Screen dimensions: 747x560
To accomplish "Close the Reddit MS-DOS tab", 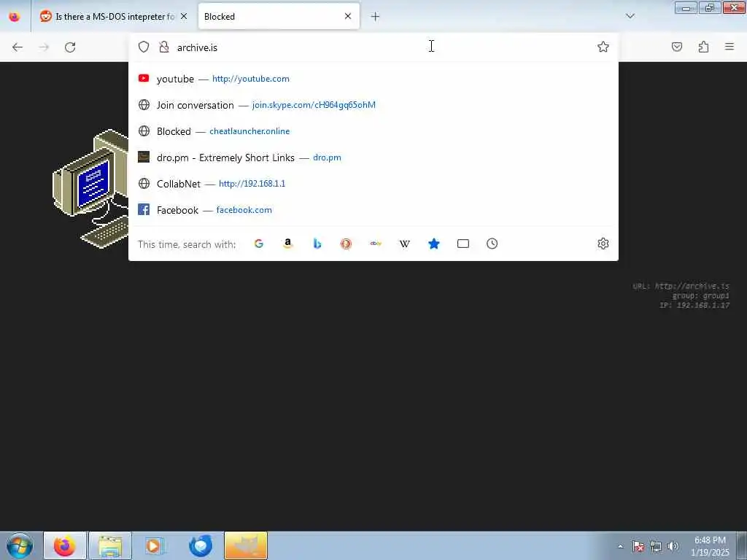I will (x=184, y=16).
